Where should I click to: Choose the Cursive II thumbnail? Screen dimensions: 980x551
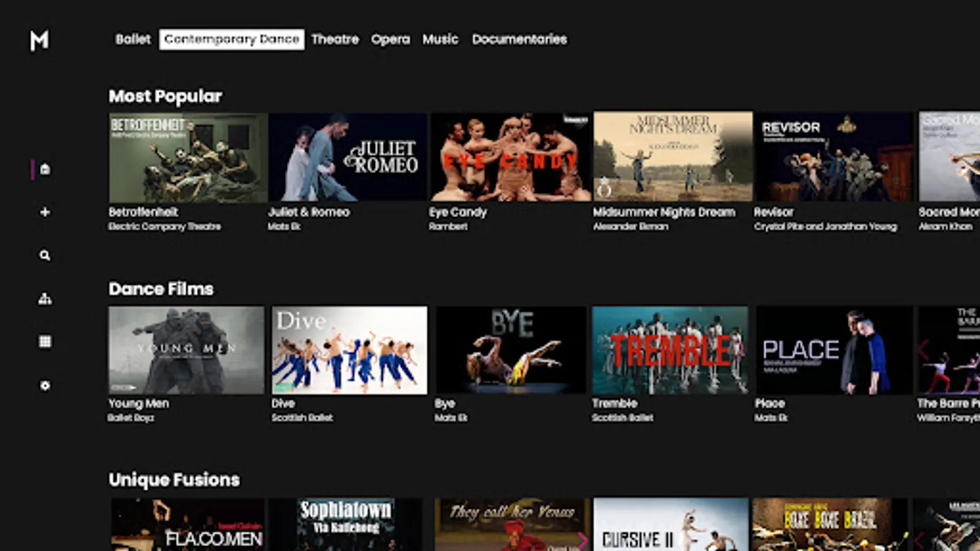pyautogui.click(x=671, y=525)
